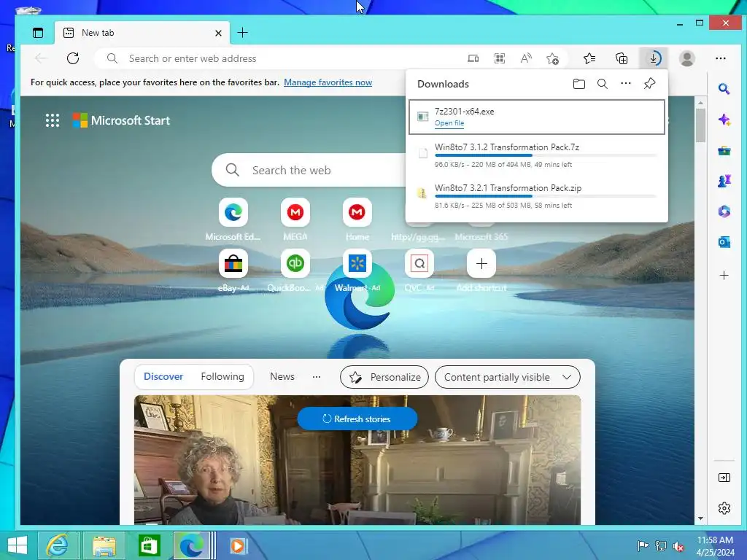The image size is (747, 560).
Task: Click progress bar of Win8to7 3.2.1 download
Action: coord(546,196)
